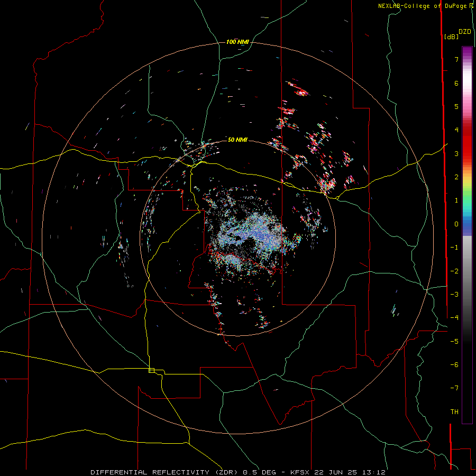This screenshot has width=476, height=476.
Task: Click the 4 value on color scale
Action: point(456,130)
